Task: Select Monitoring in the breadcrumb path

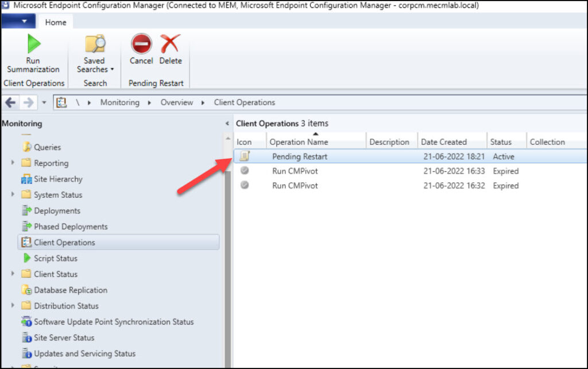Action: click(x=119, y=102)
